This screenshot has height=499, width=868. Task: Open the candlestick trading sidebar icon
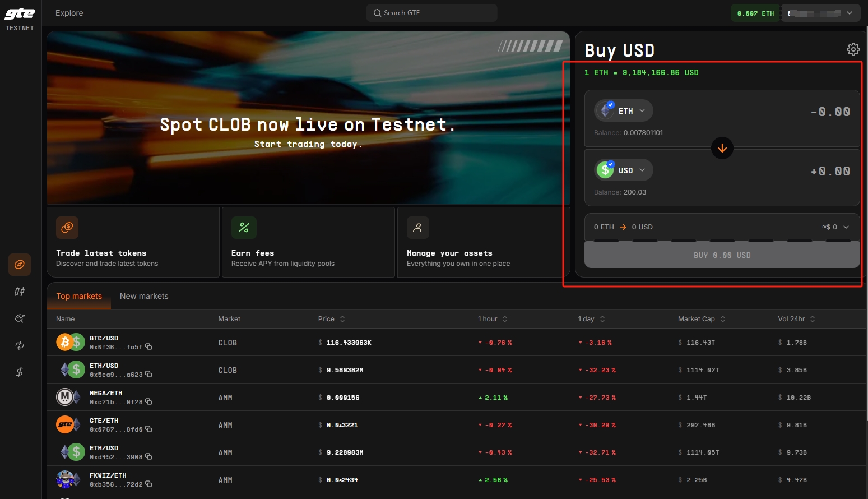coord(20,292)
